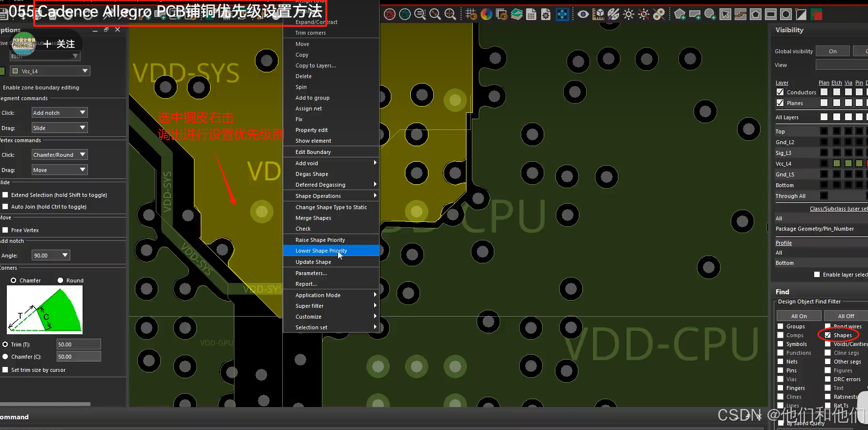Open the Angle 90.00 dropdown
This screenshot has width=868, height=430.
(51, 256)
